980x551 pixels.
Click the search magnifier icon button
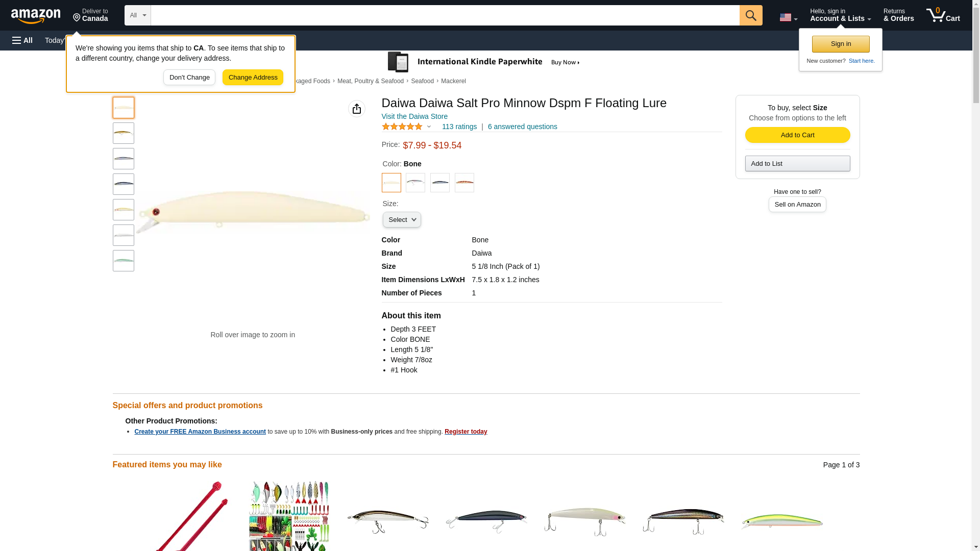tap(750, 15)
